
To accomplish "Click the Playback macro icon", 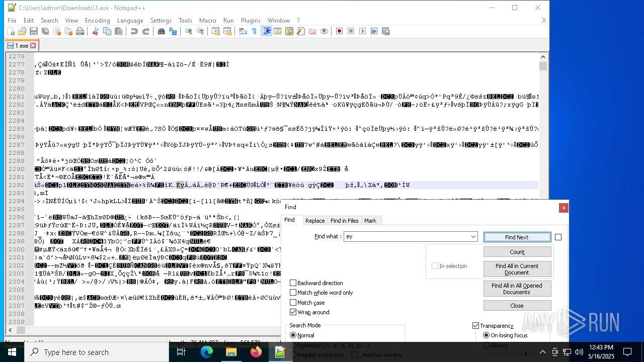I will point(362,31).
